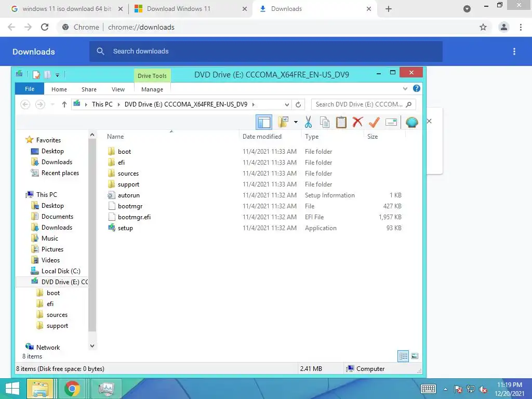Click the navigation pane scroll up arrow
Viewport: 532px width, 399px height.
coord(92,135)
